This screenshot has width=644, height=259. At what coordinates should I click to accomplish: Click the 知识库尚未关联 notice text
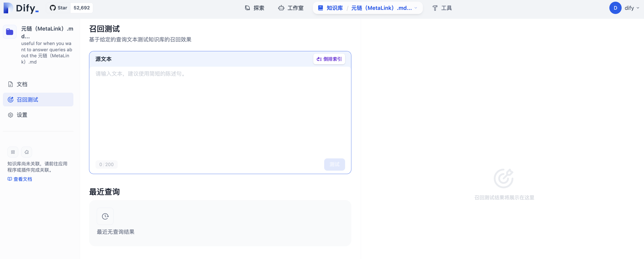point(38,167)
